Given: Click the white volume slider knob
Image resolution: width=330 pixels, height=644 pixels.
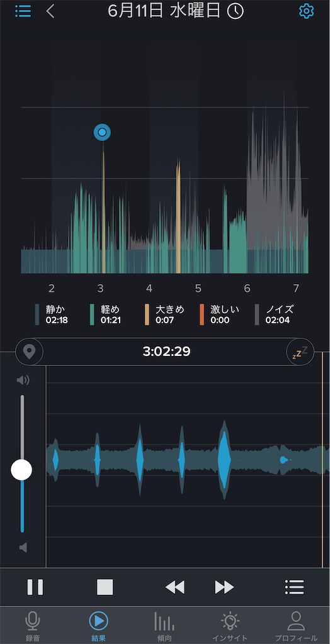Looking at the screenshot, I should click(x=21, y=470).
